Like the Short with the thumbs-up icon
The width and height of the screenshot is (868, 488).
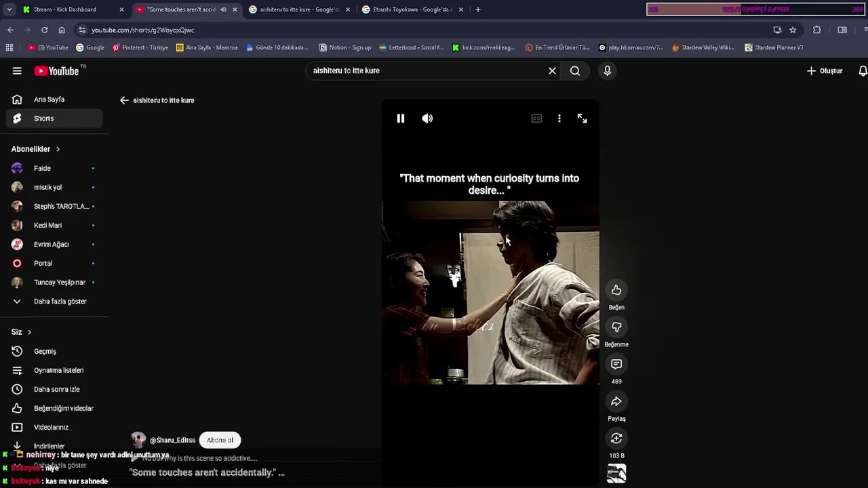[x=616, y=290]
